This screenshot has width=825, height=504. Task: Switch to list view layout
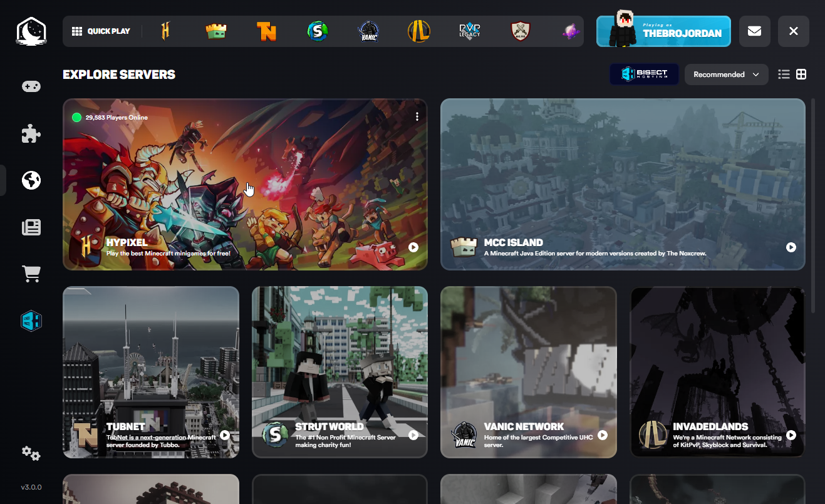(784, 75)
